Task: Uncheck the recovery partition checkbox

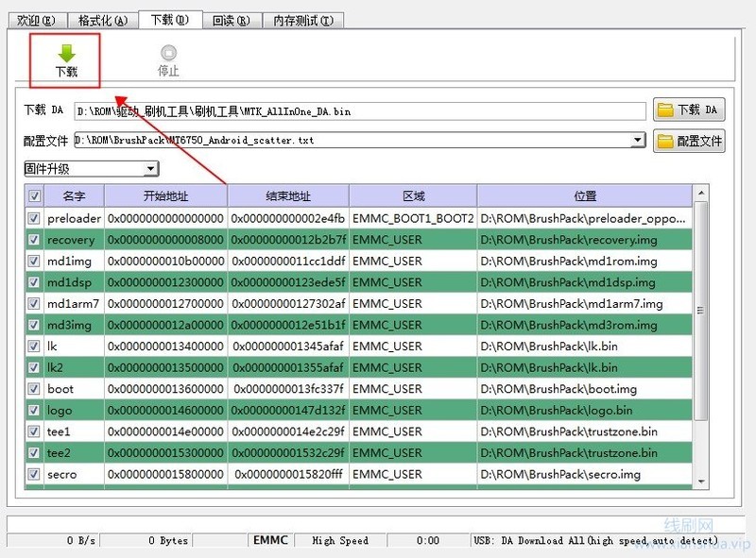Action: [34, 240]
